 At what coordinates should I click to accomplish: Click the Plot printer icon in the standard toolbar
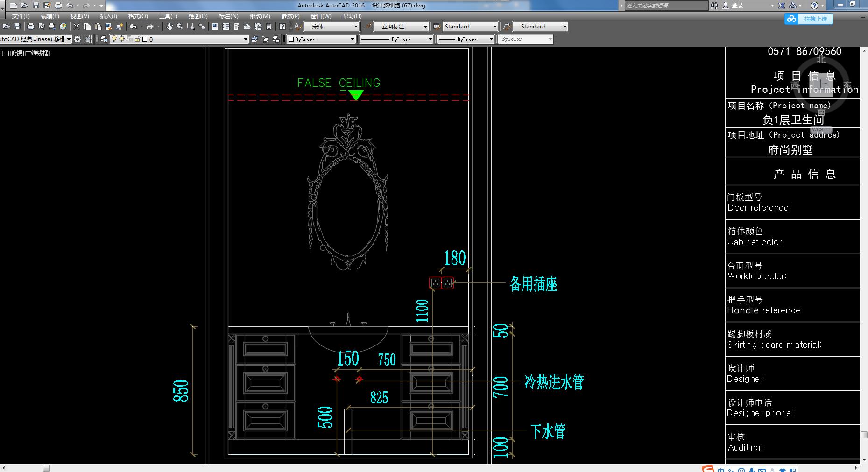tap(31, 27)
